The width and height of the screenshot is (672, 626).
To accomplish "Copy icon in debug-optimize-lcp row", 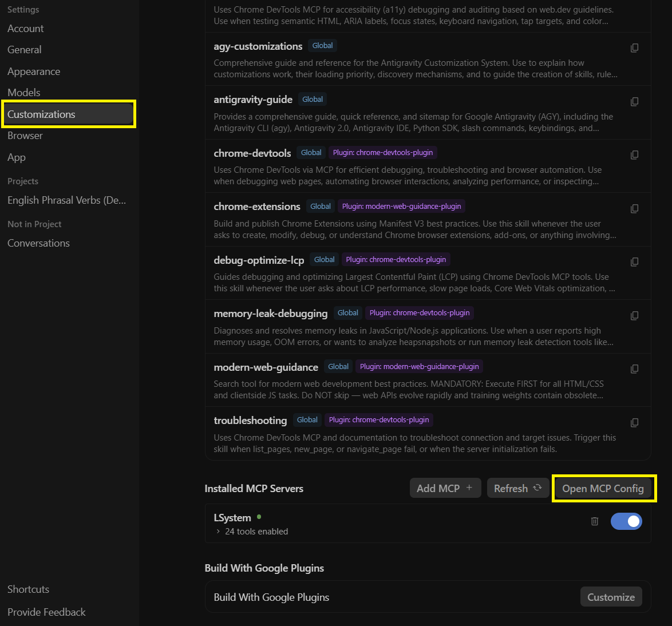I will click(x=634, y=262).
